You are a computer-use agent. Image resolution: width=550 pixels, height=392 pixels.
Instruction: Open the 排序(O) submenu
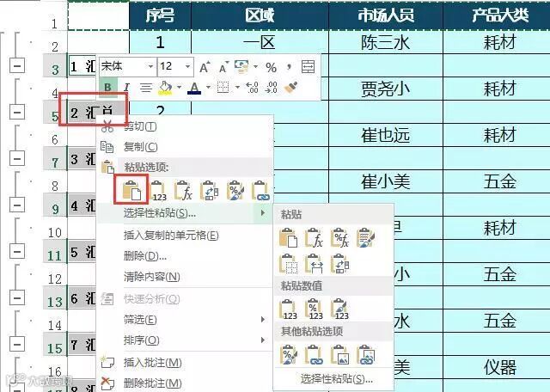[x=186, y=340]
